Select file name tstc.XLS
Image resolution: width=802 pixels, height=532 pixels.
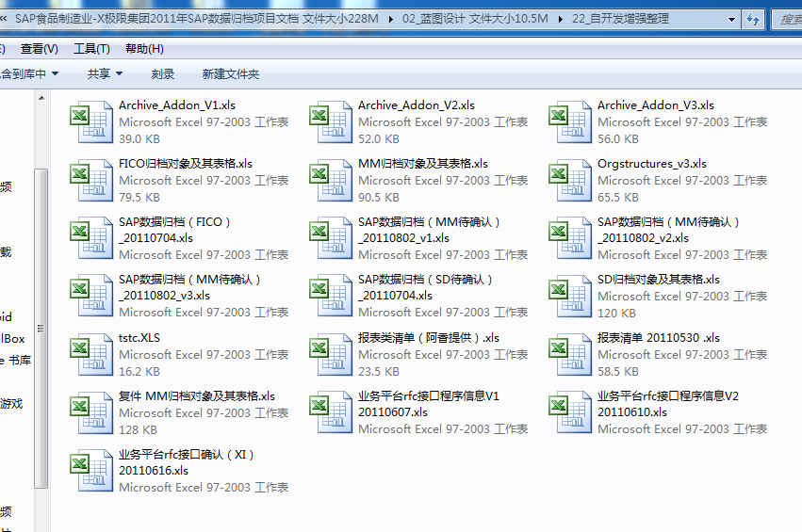(139, 338)
